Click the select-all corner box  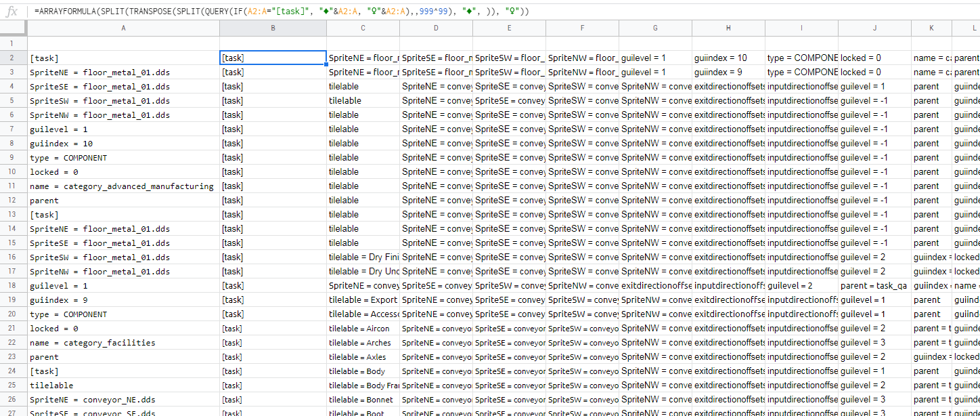tap(14, 28)
